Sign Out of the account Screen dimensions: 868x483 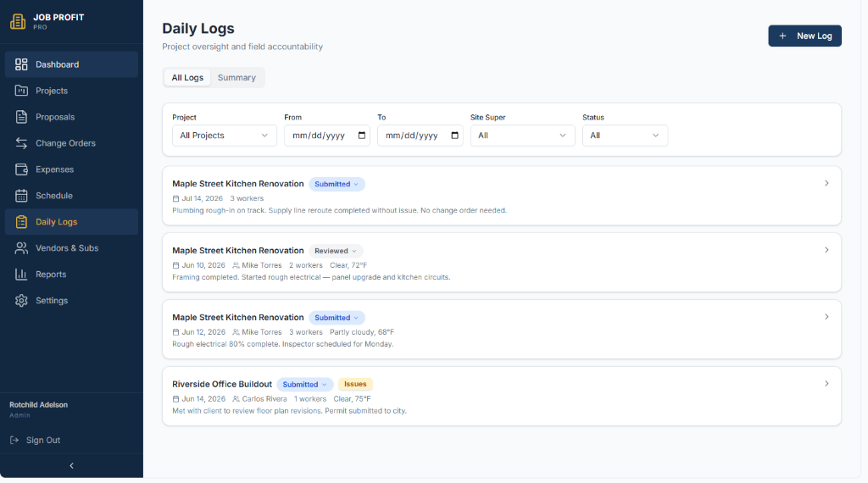pos(35,441)
